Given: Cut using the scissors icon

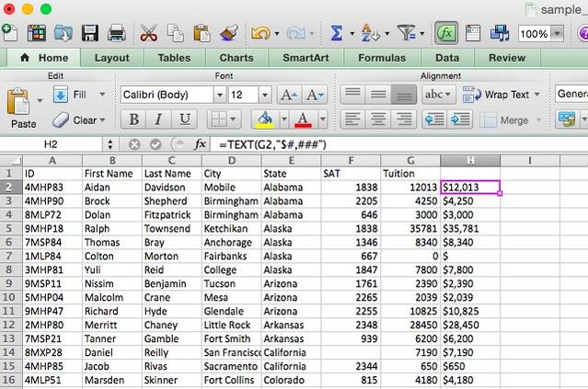Looking at the screenshot, I should click(x=148, y=33).
